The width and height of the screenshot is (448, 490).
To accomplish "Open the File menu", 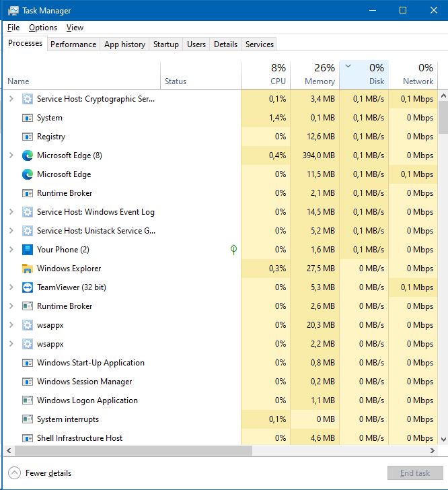I will click(13, 28).
